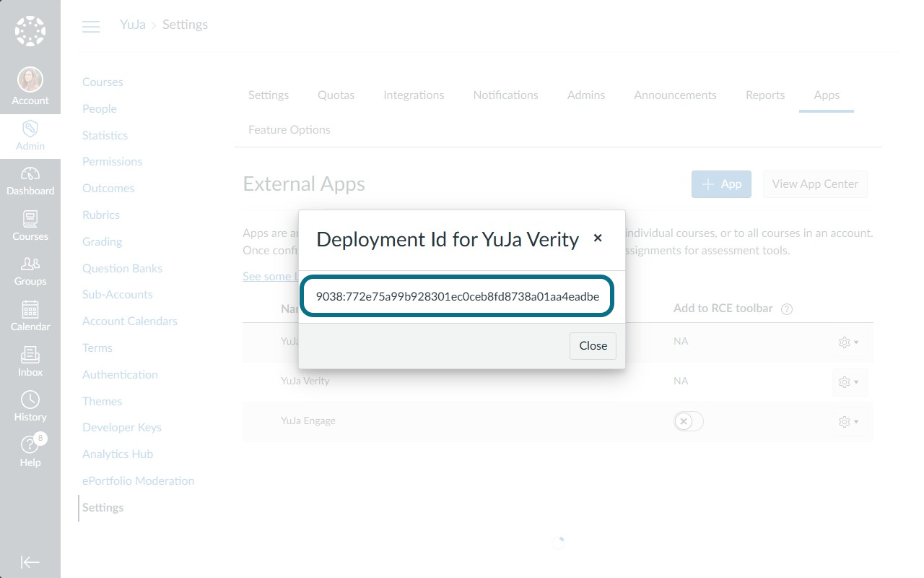Click the YuJa Verity app name

tap(305, 381)
